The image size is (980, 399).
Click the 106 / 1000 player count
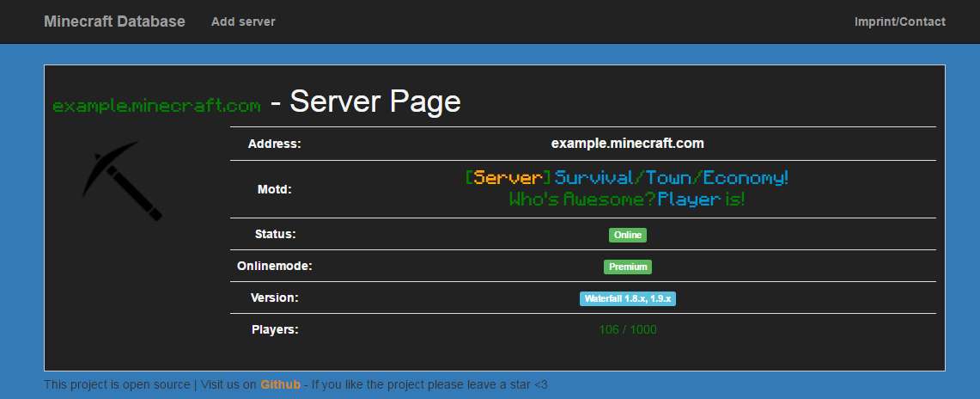628,329
